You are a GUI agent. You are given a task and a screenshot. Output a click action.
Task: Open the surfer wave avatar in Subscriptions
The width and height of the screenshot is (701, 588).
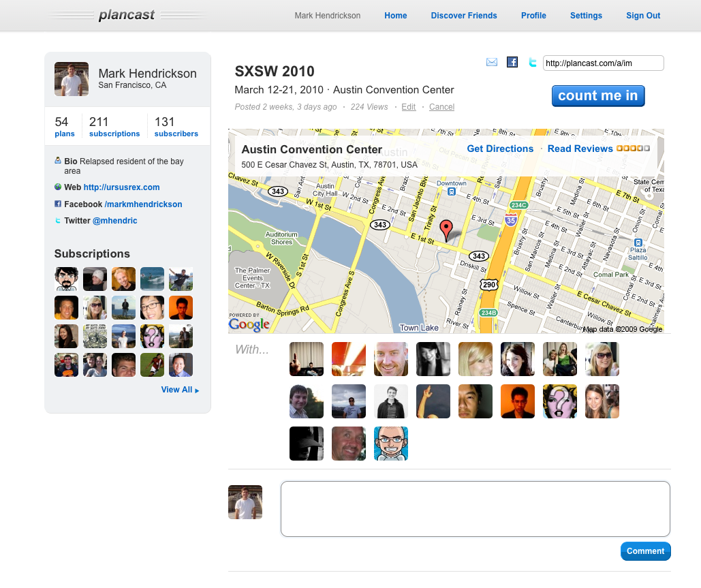(152, 279)
